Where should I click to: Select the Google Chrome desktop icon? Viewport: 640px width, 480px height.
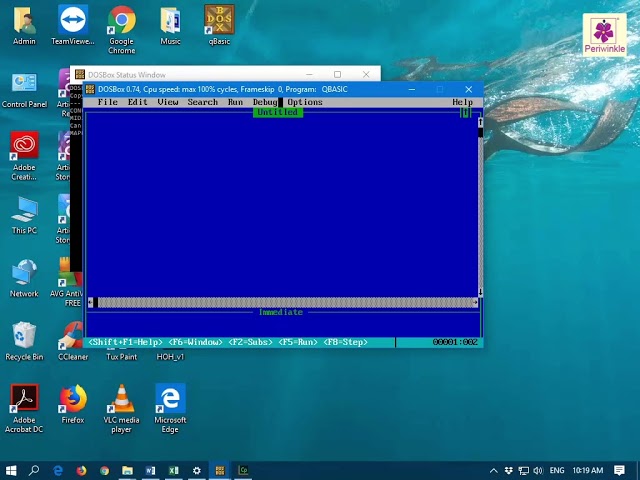pyautogui.click(x=122, y=30)
